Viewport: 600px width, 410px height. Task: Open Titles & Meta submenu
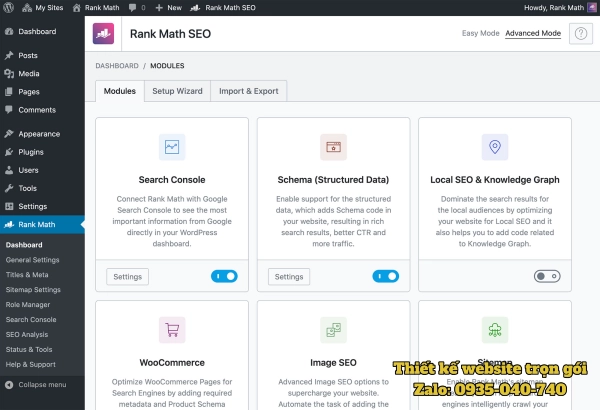pyautogui.click(x=27, y=275)
